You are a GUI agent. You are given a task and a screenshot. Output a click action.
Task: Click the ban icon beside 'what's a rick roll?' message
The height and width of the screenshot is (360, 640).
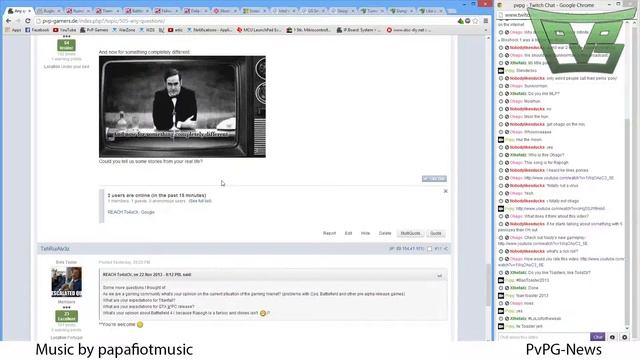point(507,251)
